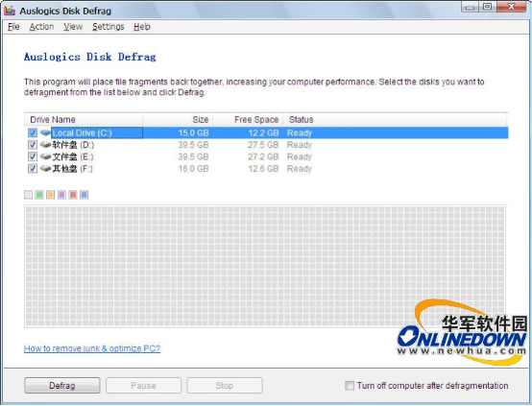The width and height of the screenshot is (532, 406).
Task: Open the View menu
Action: tap(73, 27)
